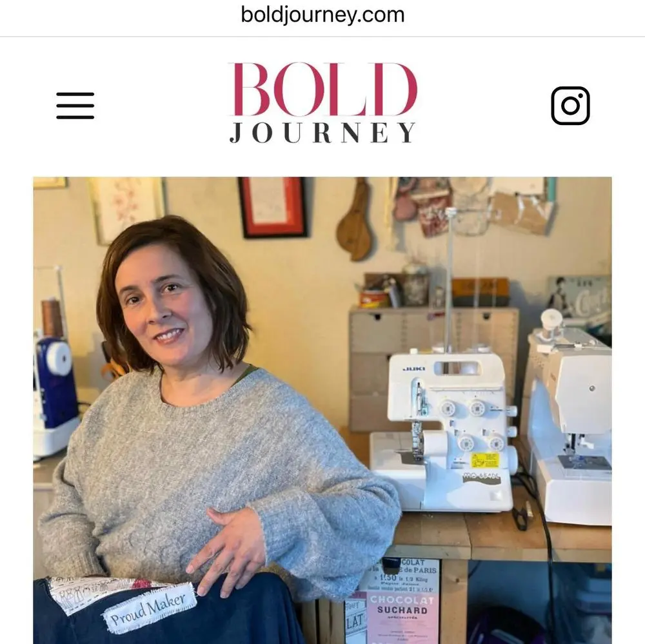Open the featured photo of the seamstress
The width and height of the screenshot is (645, 644).
322,410
